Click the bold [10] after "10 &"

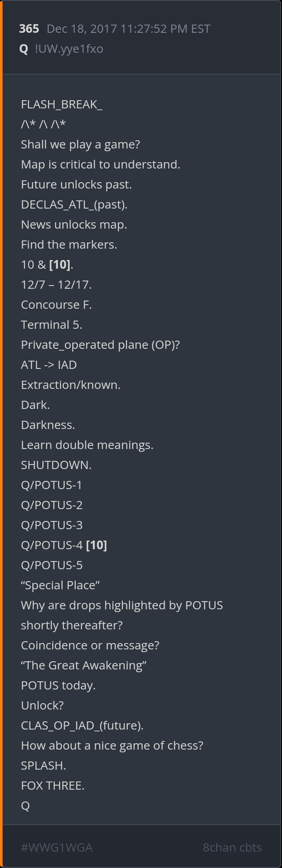[x=60, y=265]
